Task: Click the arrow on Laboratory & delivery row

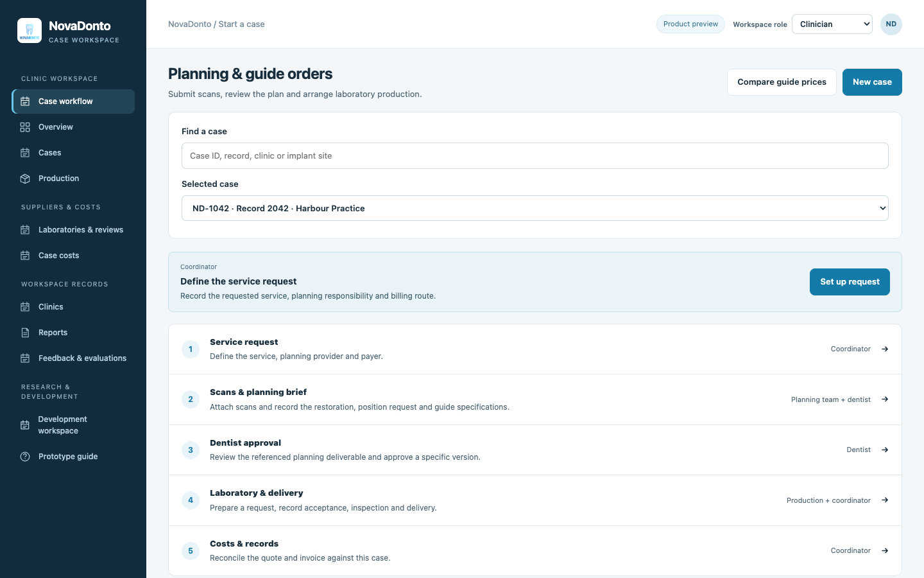Action: tap(885, 500)
